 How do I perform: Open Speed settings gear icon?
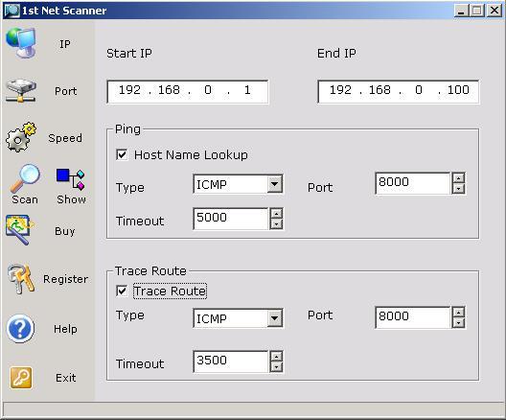click(x=21, y=137)
